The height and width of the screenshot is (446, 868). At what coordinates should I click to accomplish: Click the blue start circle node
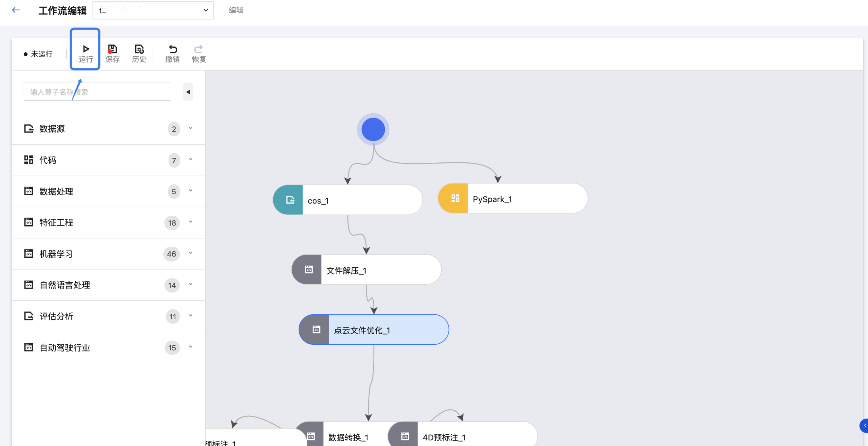click(x=373, y=130)
